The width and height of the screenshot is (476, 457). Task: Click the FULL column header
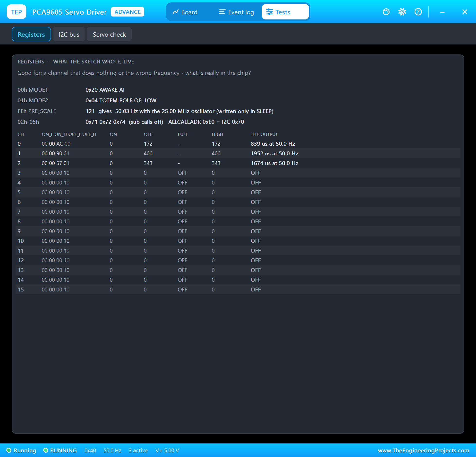(183, 134)
